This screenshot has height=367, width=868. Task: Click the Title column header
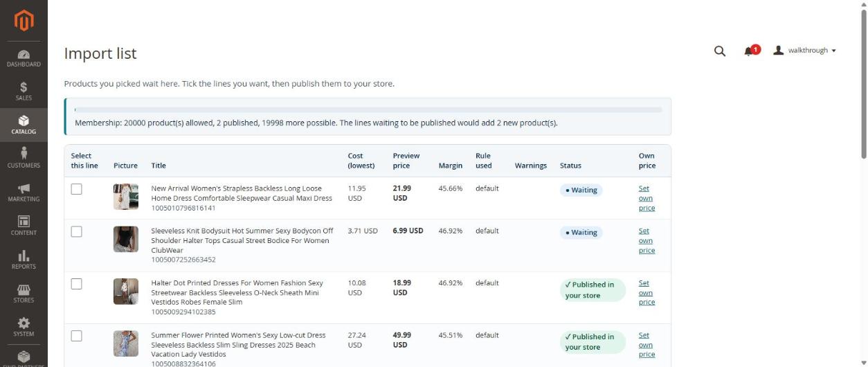[x=159, y=165]
